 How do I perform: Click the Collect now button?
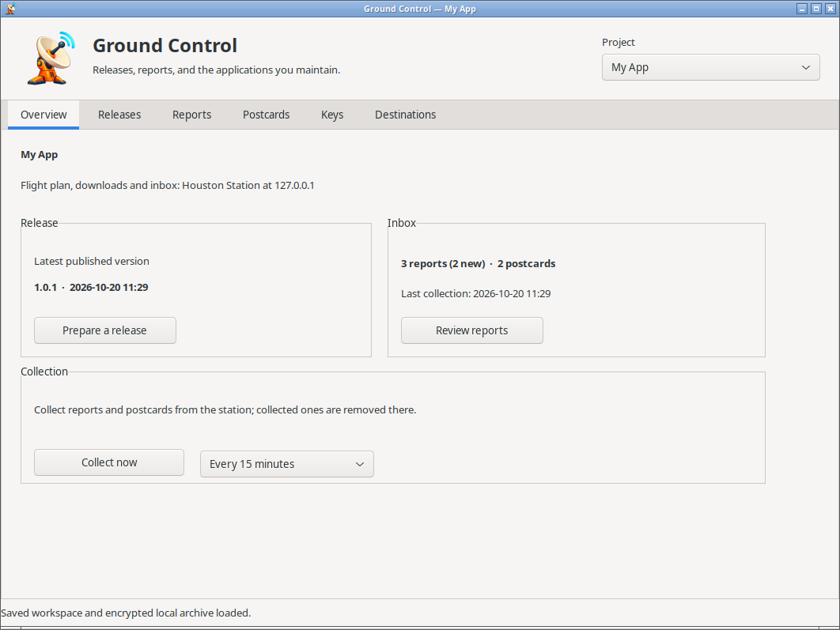[x=109, y=462]
